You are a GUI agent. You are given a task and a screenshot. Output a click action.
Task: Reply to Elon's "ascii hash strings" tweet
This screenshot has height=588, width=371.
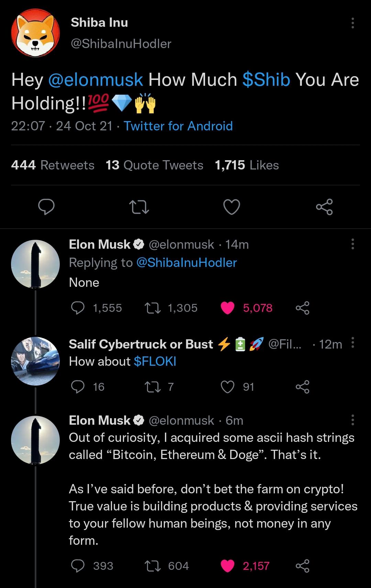coord(78,566)
